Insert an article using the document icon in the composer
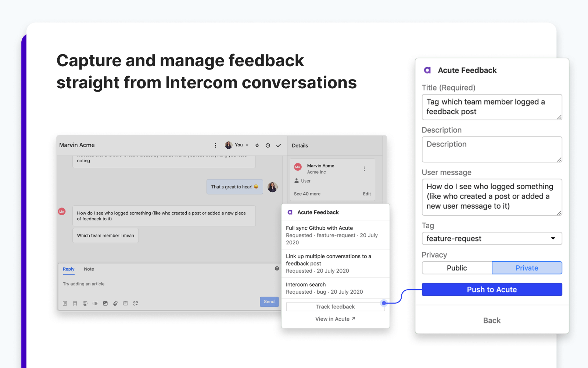The image size is (588, 368). click(65, 304)
